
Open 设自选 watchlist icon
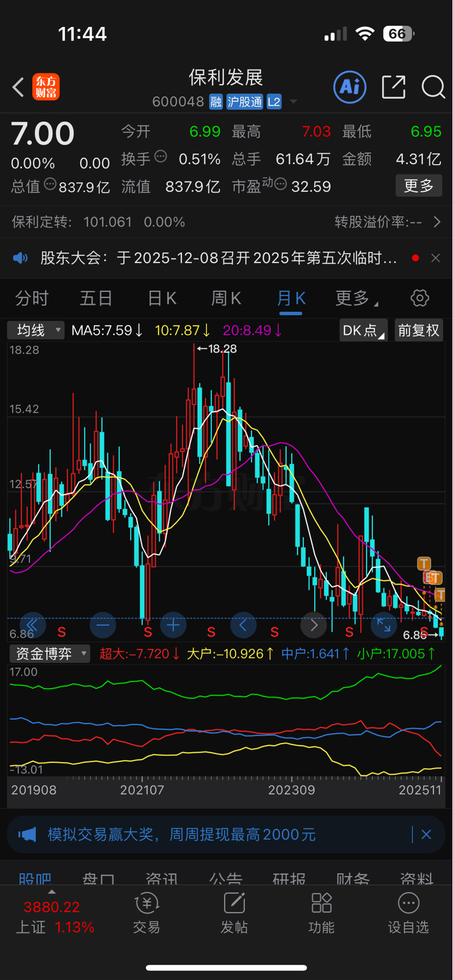tap(408, 913)
